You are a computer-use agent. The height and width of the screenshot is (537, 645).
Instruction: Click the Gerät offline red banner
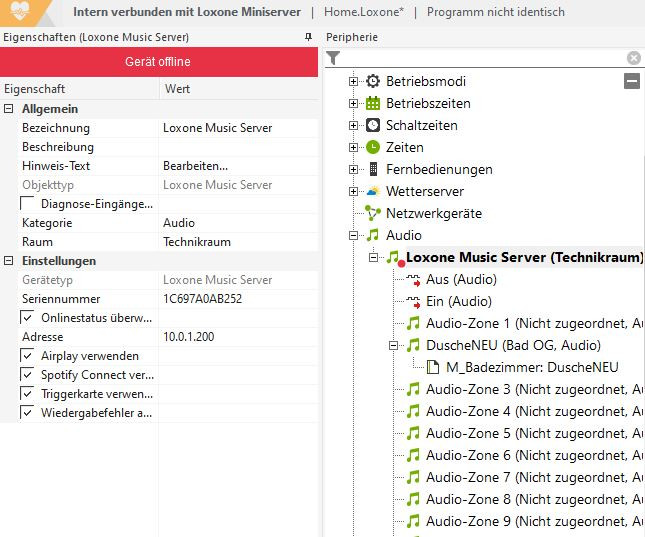pos(159,62)
